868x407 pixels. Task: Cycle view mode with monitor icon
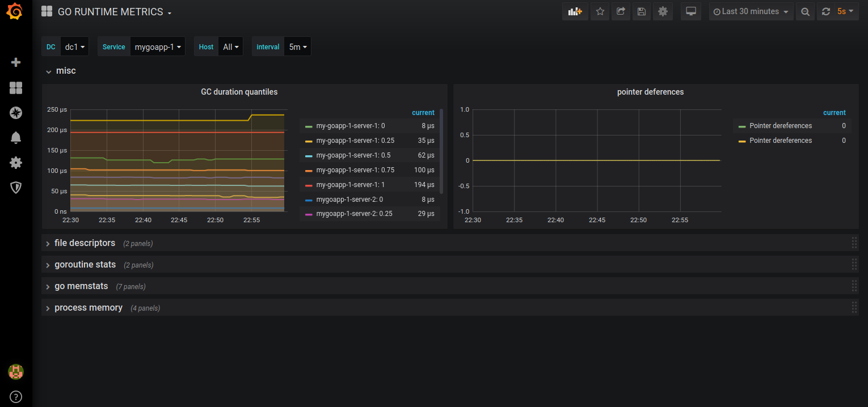pos(690,11)
